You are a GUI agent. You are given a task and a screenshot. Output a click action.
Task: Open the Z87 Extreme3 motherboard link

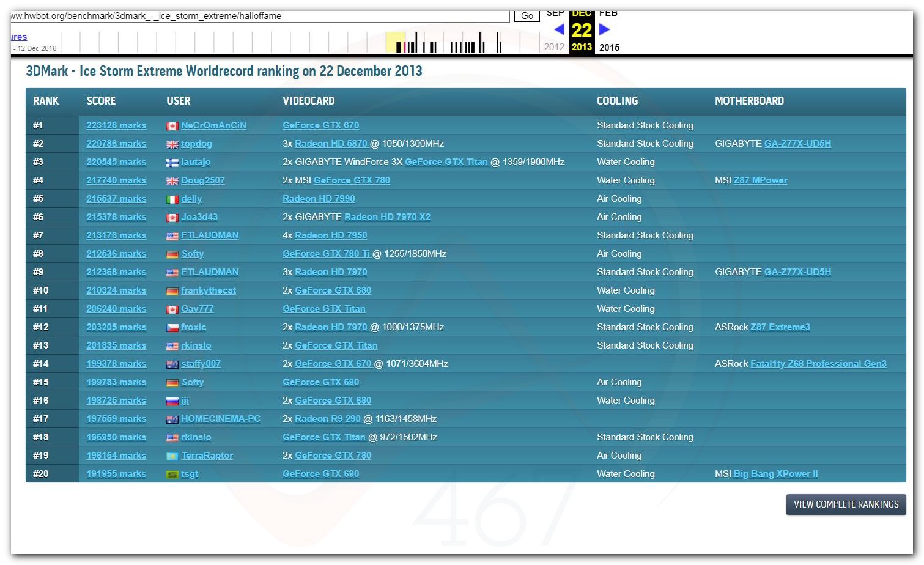coord(780,327)
